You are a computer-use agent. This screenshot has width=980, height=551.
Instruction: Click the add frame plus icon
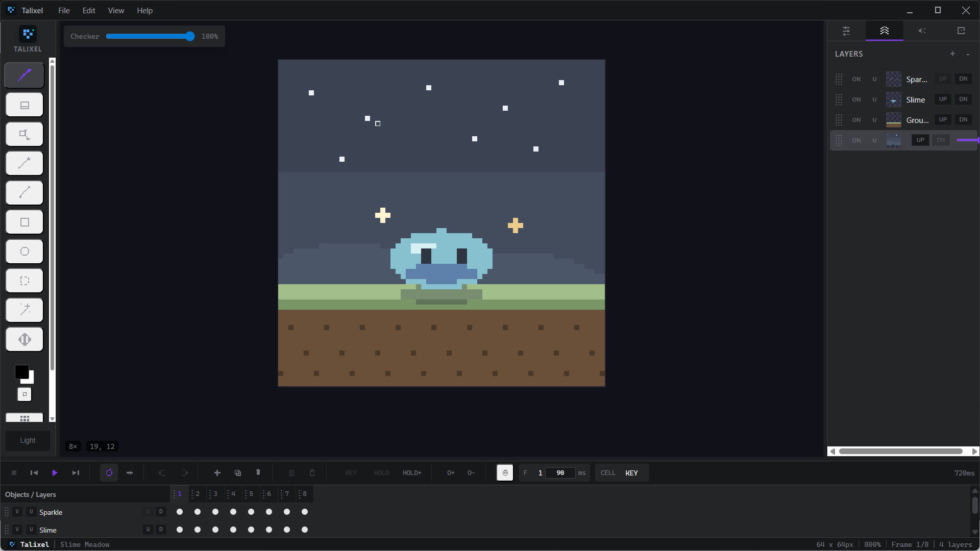click(x=217, y=473)
